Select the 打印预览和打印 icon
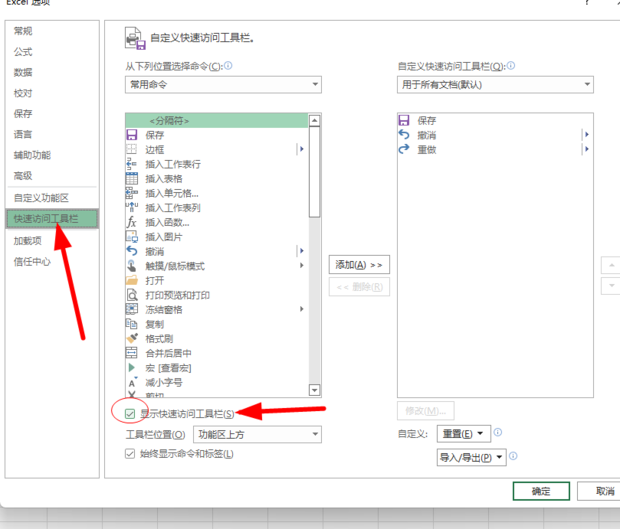 131,295
